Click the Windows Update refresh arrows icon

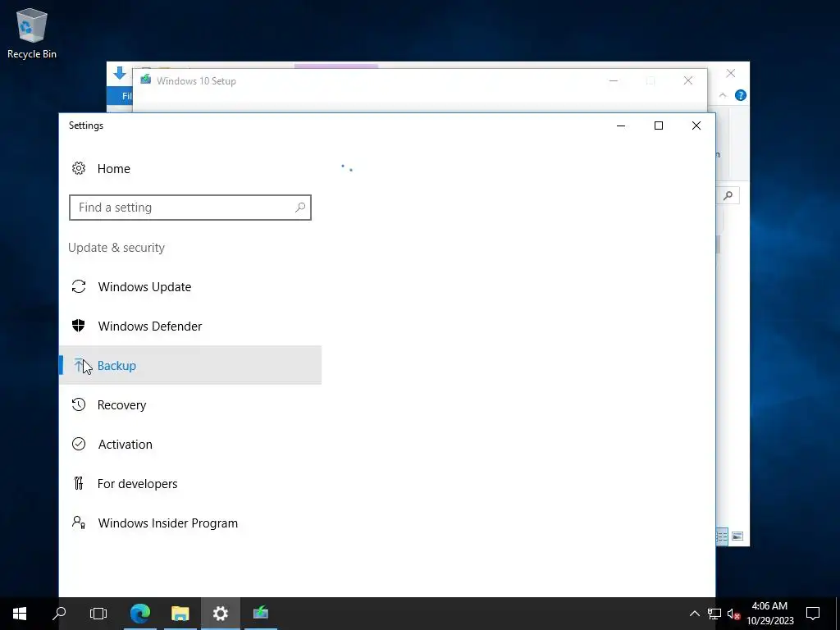[79, 286]
